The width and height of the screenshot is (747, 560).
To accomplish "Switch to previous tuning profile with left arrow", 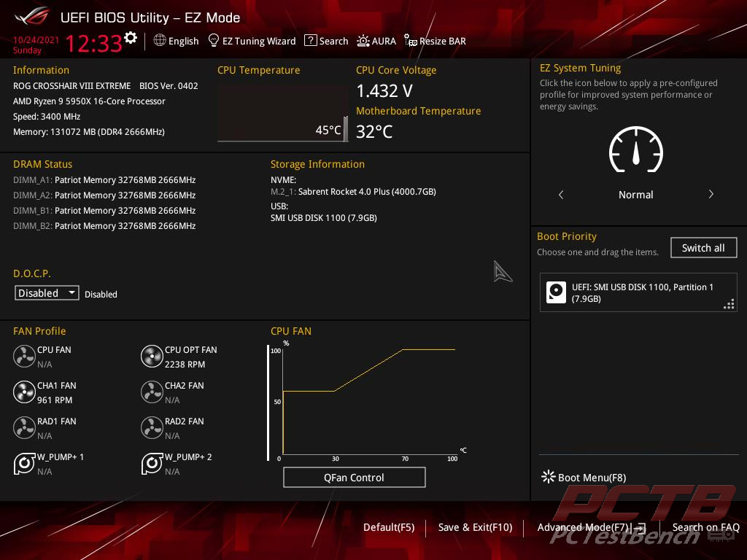I will 561,194.
